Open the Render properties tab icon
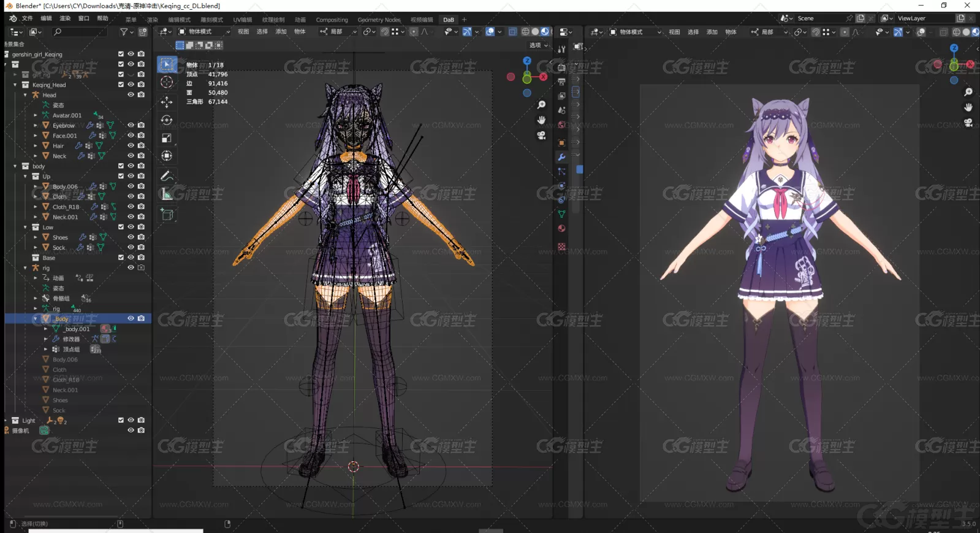Image resolution: width=980 pixels, height=533 pixels. [561, 67]
